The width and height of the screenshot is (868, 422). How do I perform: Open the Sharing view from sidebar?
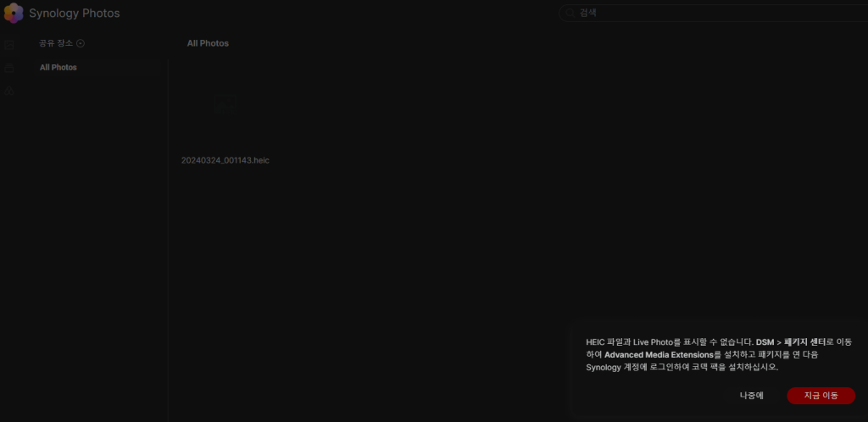click(9, 91)
